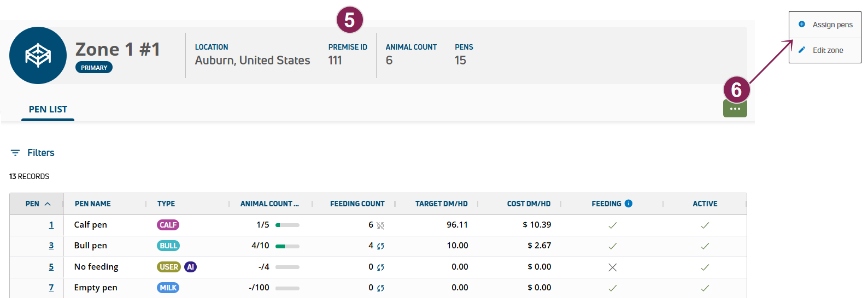868x298 pixels.
Task: Switch to the PEN LIST tab
Action: coord(48,109)
